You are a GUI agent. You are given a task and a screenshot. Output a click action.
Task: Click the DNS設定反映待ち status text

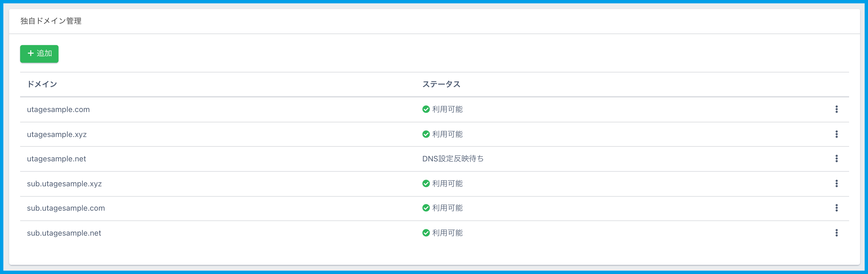click(x=453, y=159)
